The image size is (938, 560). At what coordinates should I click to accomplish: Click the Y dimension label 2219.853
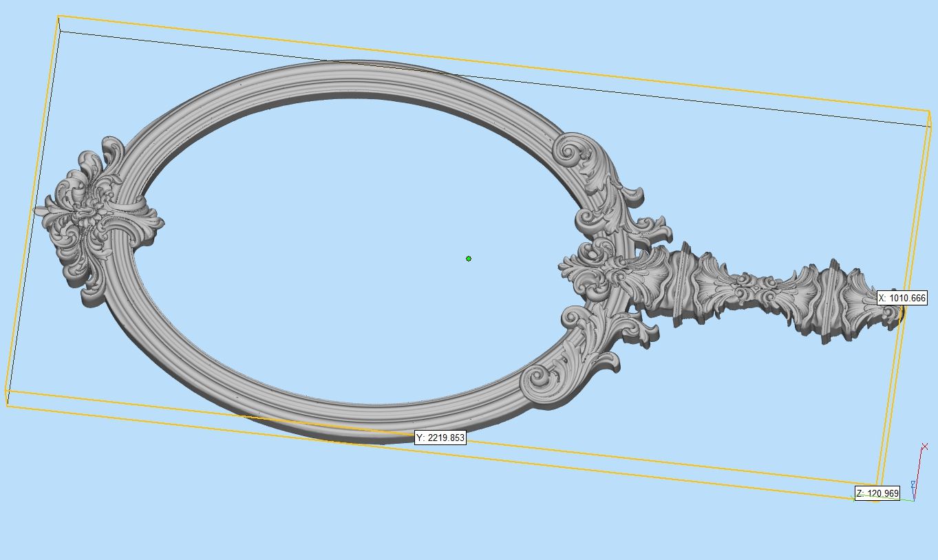pos(440,438)
